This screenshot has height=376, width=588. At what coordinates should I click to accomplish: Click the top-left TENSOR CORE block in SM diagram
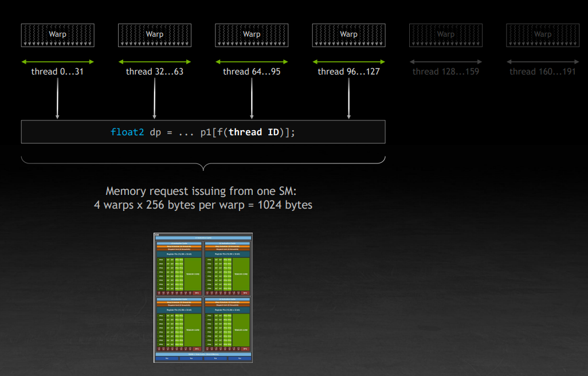(193, 274)
